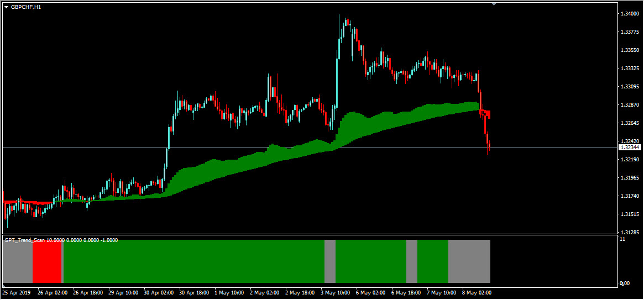Select the red block in SPT_Trend_Scan histogram

click(x=47, y=262)
